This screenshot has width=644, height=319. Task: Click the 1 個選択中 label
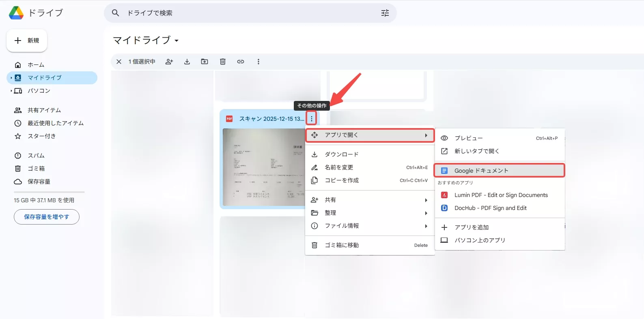click(142, 62)
